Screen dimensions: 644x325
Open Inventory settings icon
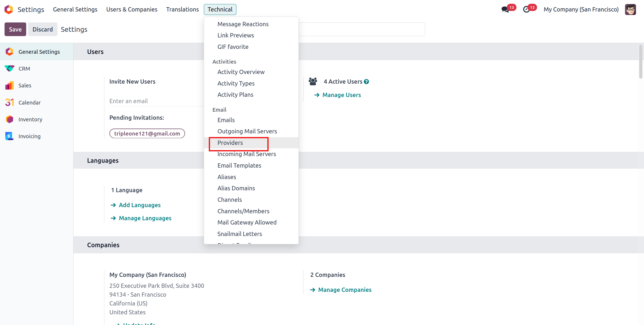point(9,119)
